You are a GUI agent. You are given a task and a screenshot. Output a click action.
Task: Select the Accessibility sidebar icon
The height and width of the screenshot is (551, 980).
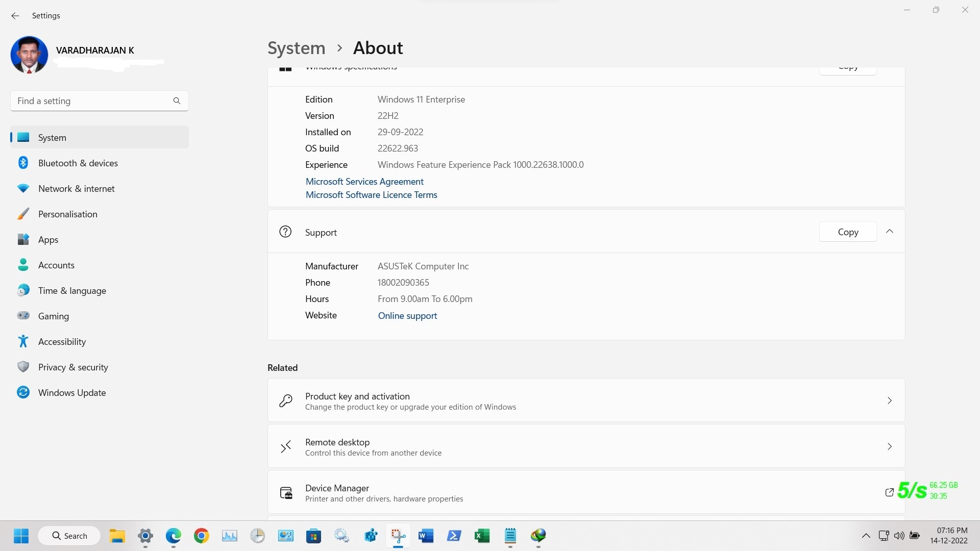(23, 341)
